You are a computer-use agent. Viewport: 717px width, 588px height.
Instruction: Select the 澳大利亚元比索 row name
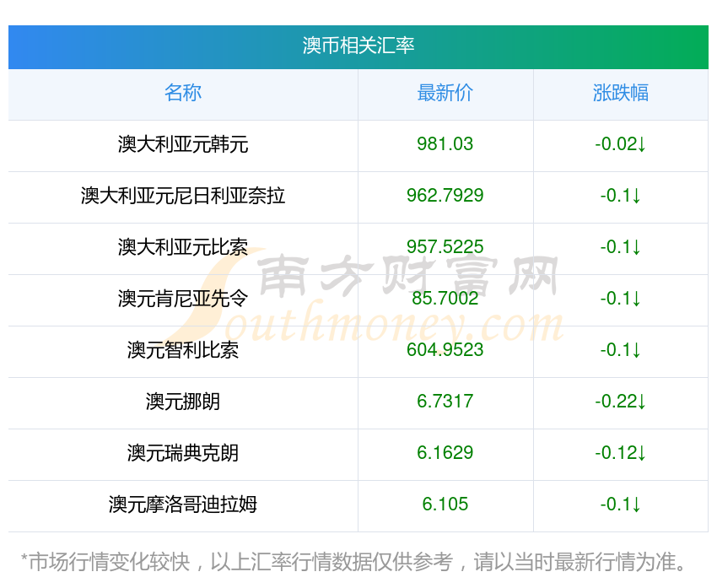(x=183, y=247)
